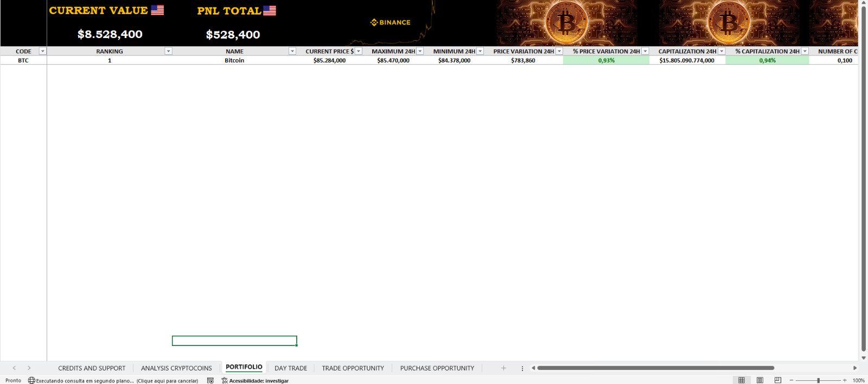
Task: Select the price variation cell $783,860
Action: (523, 60)
